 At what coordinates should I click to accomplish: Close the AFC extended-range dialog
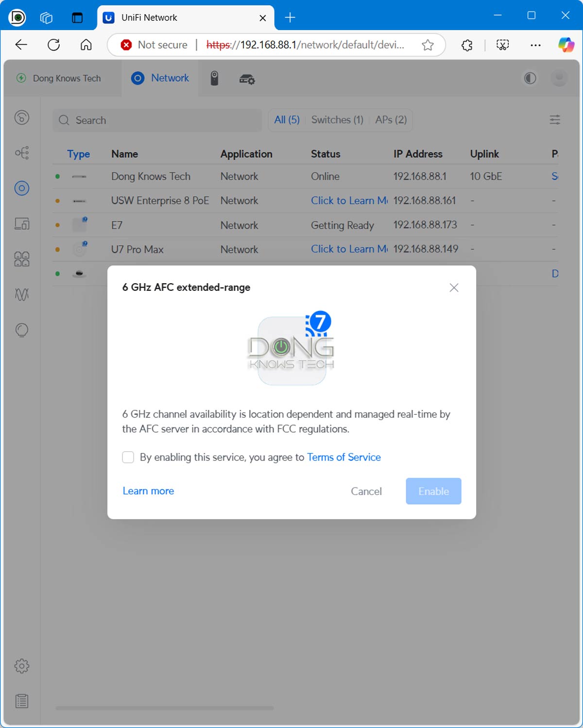tap(454, 288)
